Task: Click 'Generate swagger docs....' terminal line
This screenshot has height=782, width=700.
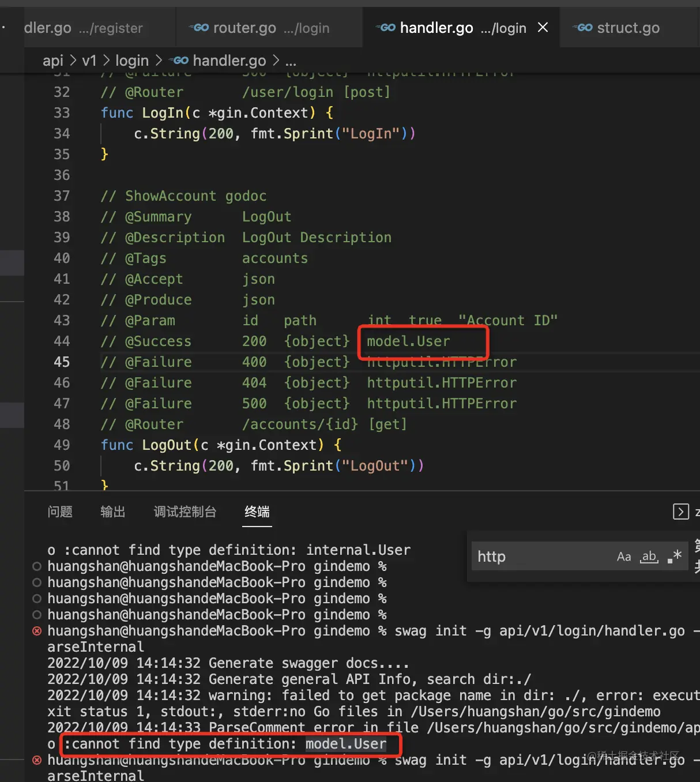Action: (x=308, y=663)
